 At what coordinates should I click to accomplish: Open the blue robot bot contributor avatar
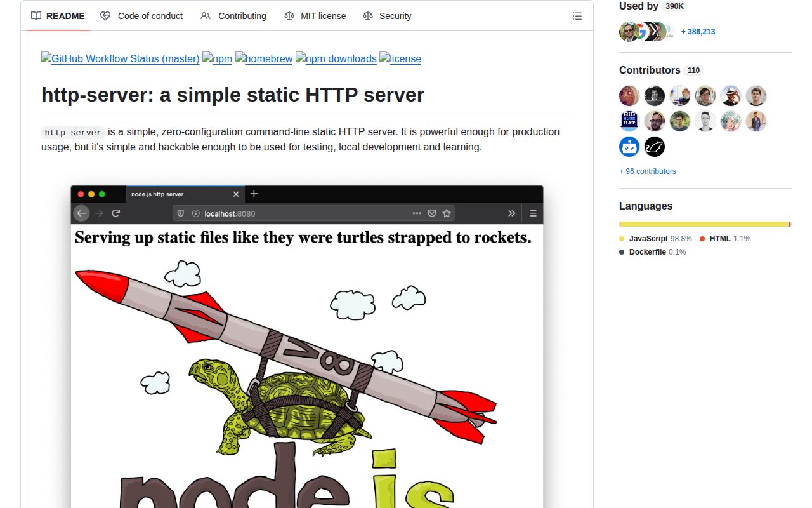pyautogui.click(x=629, y=147)
